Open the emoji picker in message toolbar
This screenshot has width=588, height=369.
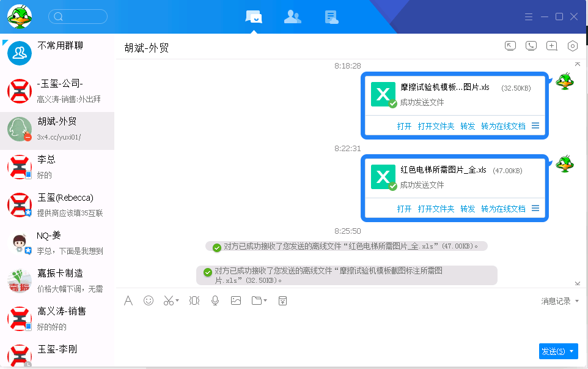click(x=149, y=300)
